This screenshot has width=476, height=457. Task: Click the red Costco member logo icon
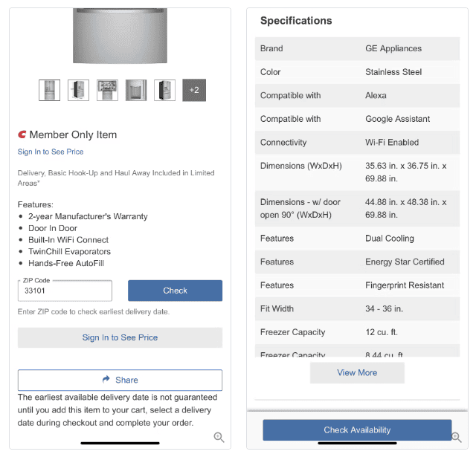(22, 134)
